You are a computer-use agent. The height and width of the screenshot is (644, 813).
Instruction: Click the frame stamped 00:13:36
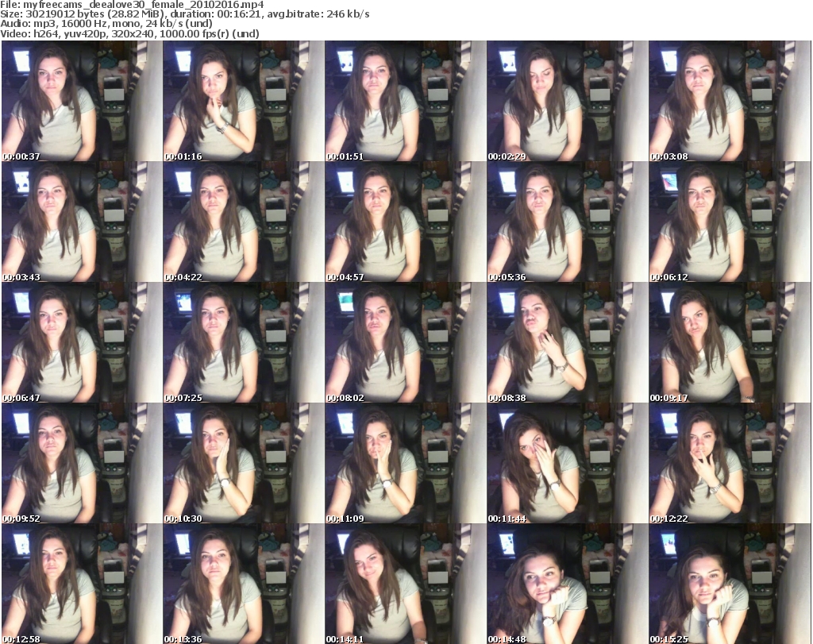coord(244,584)
